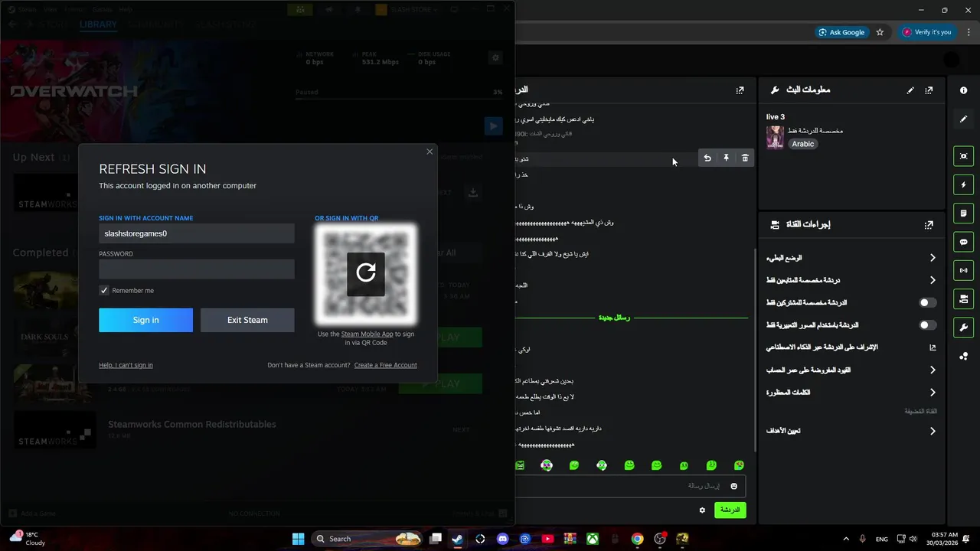Viewport: 980px width, 551px height.
Task: Close the Refresh Sign In dialog
Action: (x=430, y=152)
